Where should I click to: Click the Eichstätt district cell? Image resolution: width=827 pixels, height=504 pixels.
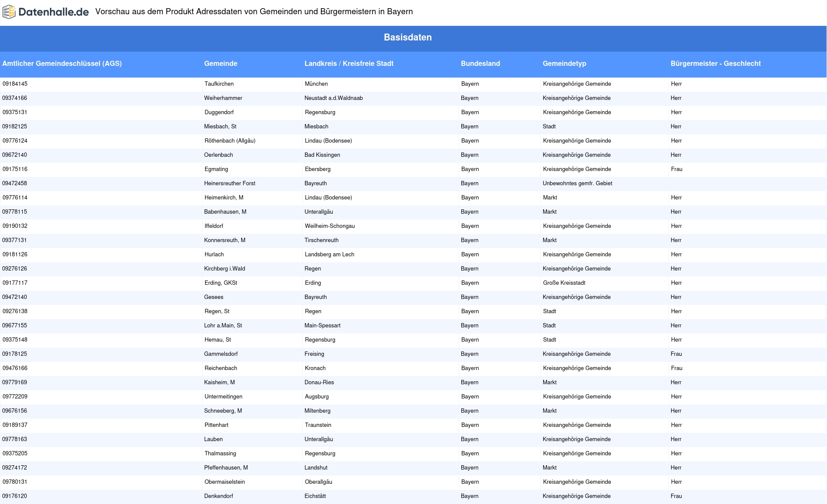point(315,496)
